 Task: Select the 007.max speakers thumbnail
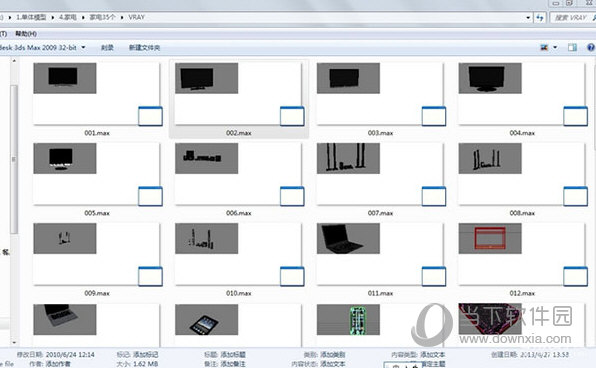coord(348,158)
